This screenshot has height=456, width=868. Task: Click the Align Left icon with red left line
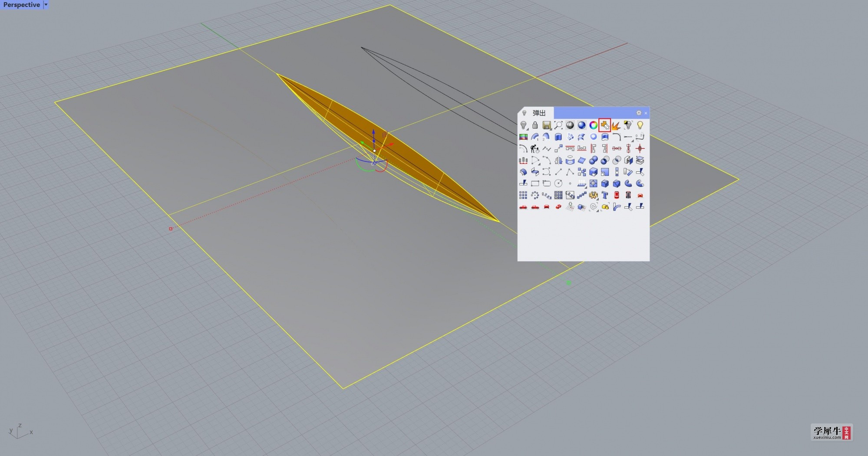click(x=593, y=148)
